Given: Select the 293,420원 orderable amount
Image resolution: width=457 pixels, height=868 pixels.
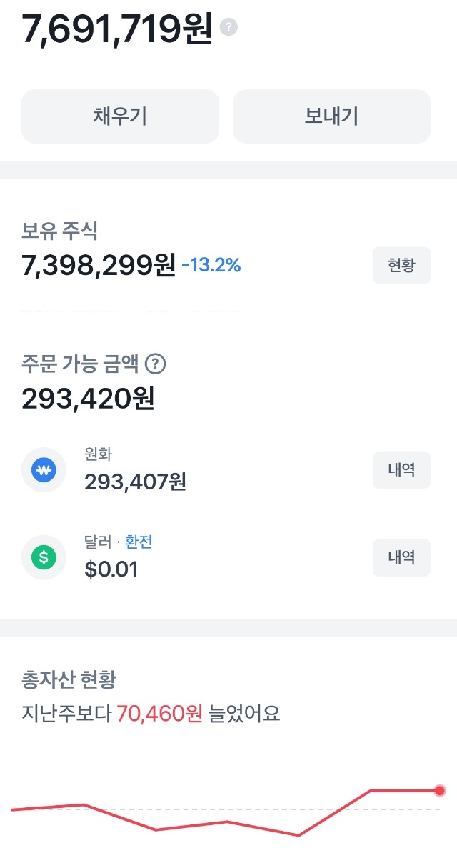Looking at the screenshot, I should (x=88, y=399).
